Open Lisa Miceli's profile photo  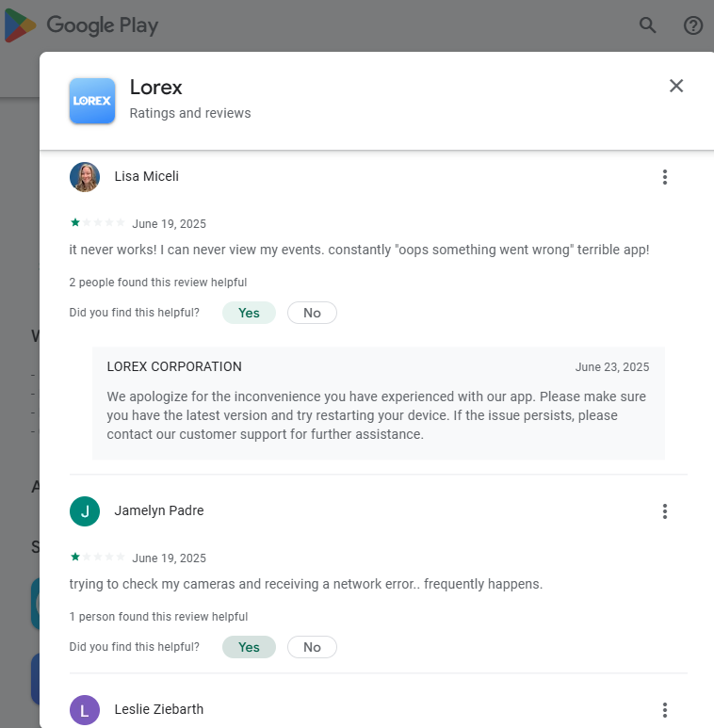pyautogui.click(x=85, y=177)
